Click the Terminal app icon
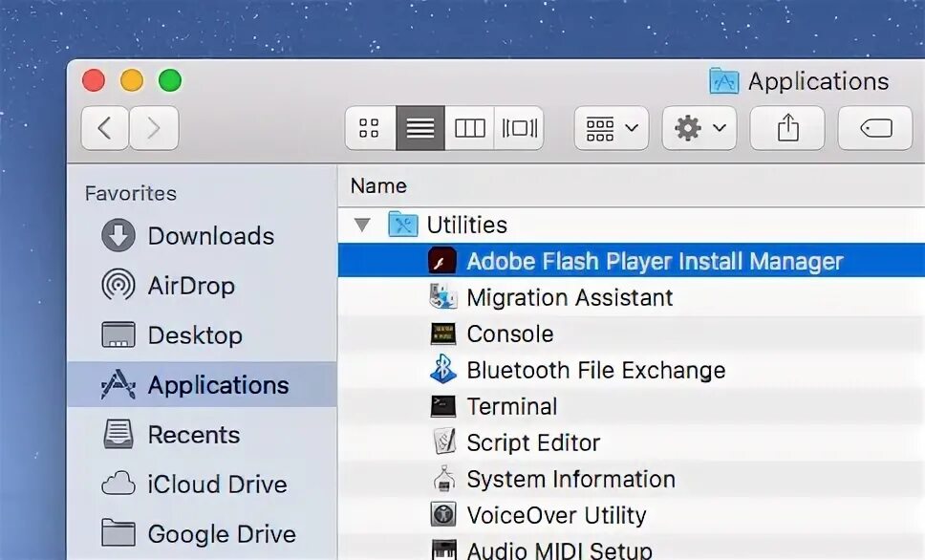The width and height of the screenshot is (925, 560). [442, 406]
